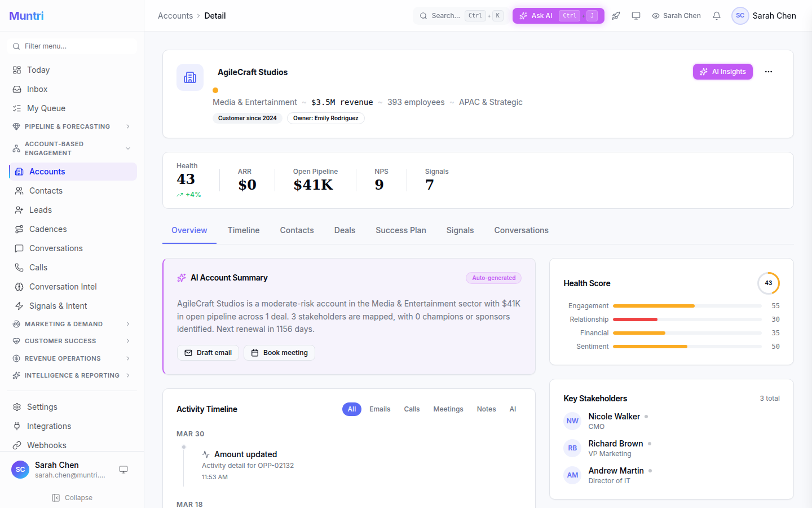
Task: Switch to the Deals tab
Action: pyautogui.click(x=345, y=230)
